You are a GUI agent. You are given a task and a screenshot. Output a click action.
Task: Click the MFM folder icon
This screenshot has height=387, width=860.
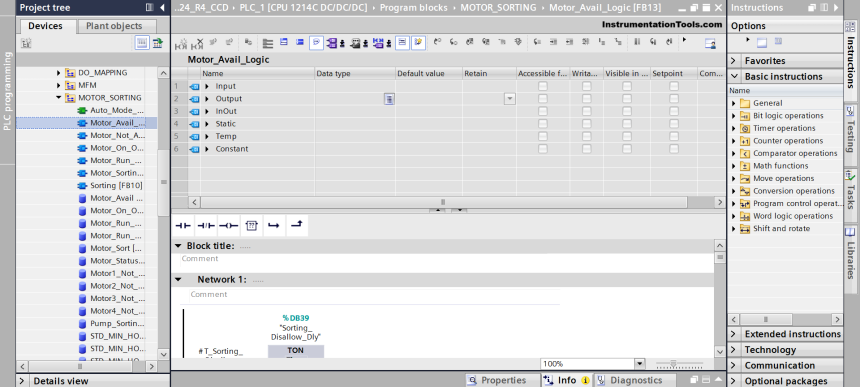pyautogui.click(x=70, y=85)
